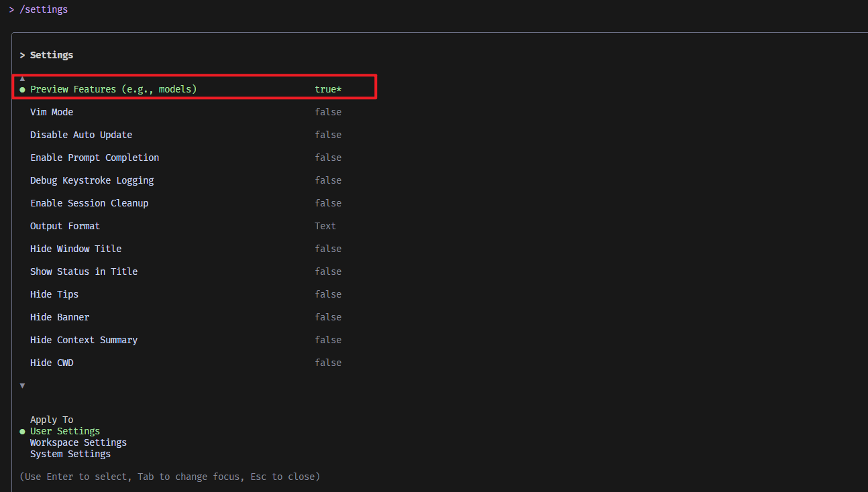This screenshot has height=492, width=868.
Task: Click the green bullet beside User Settings
Action: (22, 432)
